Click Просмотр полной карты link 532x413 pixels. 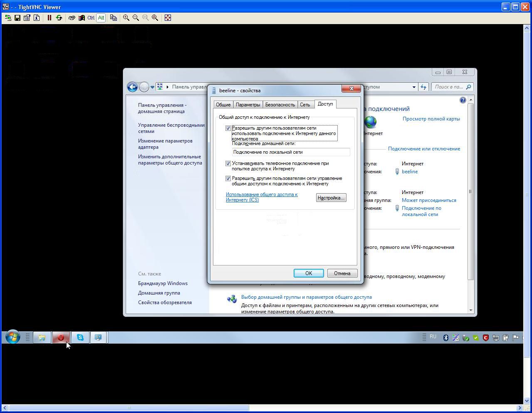click(x=431, y=119)
